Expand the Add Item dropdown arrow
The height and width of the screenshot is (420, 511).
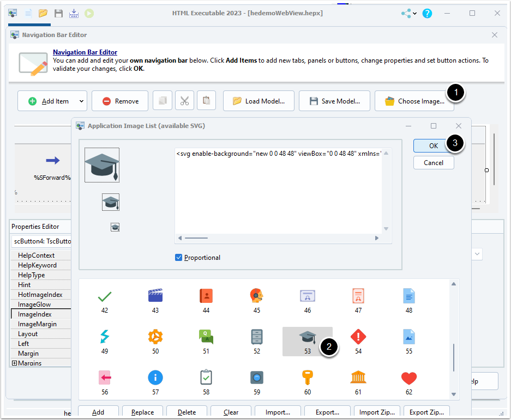pyautogui.click(x=82, y=101)
